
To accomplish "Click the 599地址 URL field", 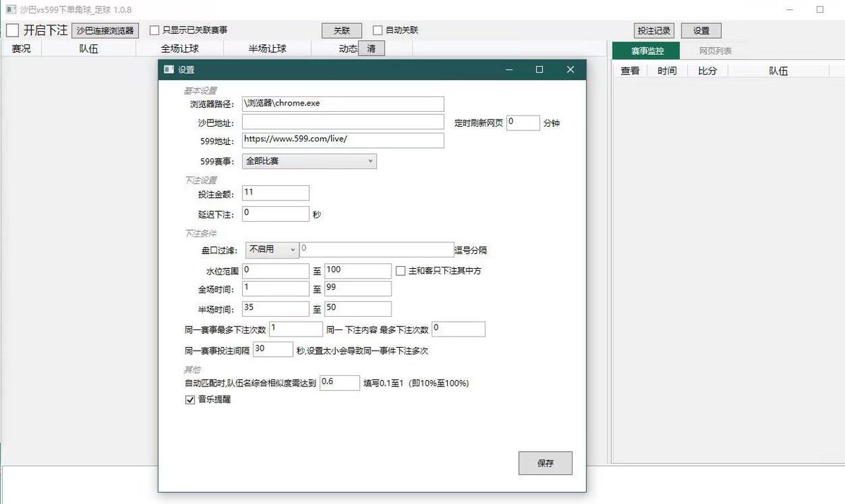I will [x=343, y=140].
